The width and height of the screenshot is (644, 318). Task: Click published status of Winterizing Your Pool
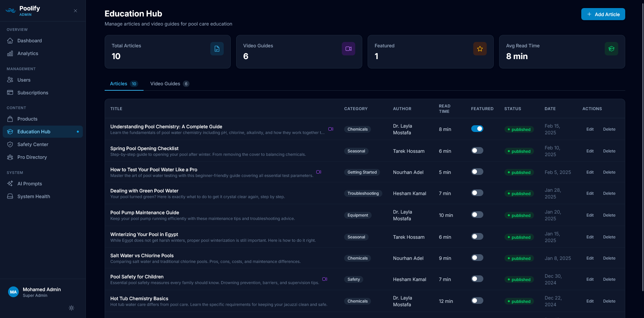pos(519,237)
